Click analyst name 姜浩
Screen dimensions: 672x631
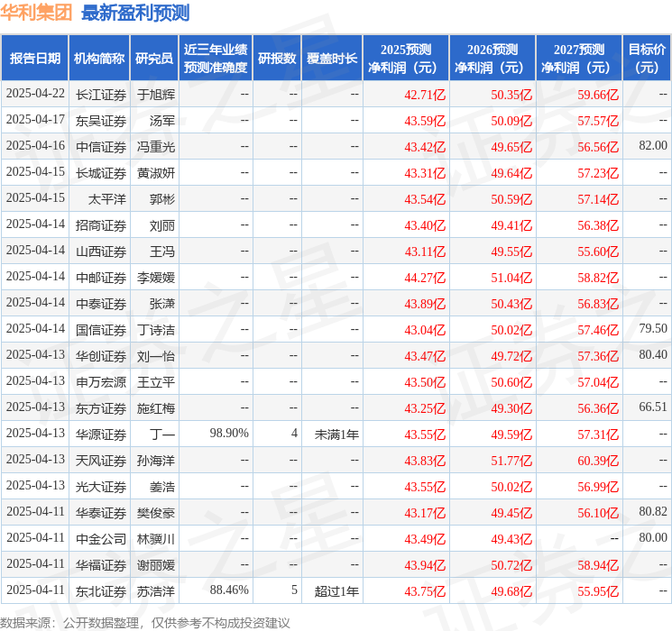click(x=162, y=487)
